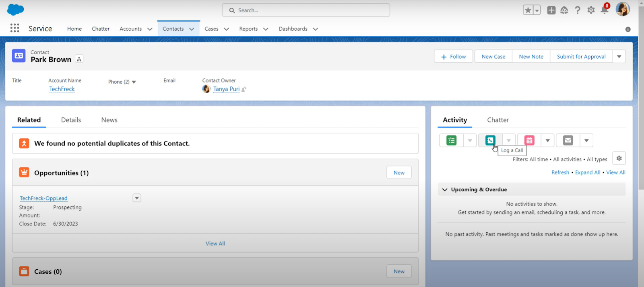Screen dimensions: 644x287
Task: Expand the Phone (2) dropdown
Action: pyautogui.click(x=134, y=82)
